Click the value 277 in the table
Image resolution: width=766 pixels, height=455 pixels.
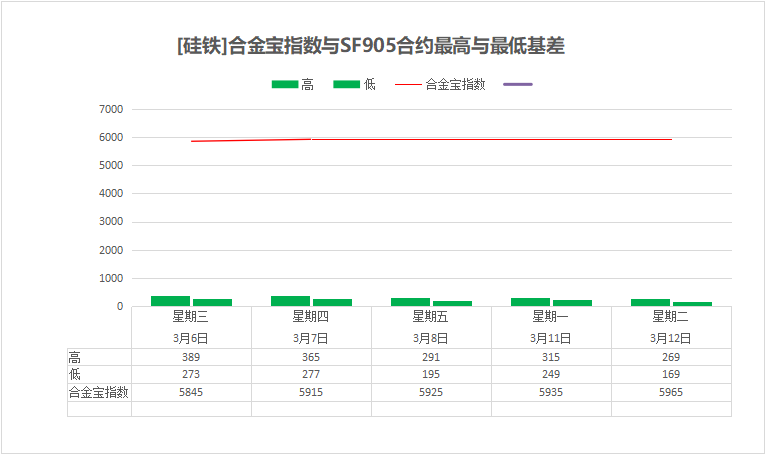(x=311, y=374)
